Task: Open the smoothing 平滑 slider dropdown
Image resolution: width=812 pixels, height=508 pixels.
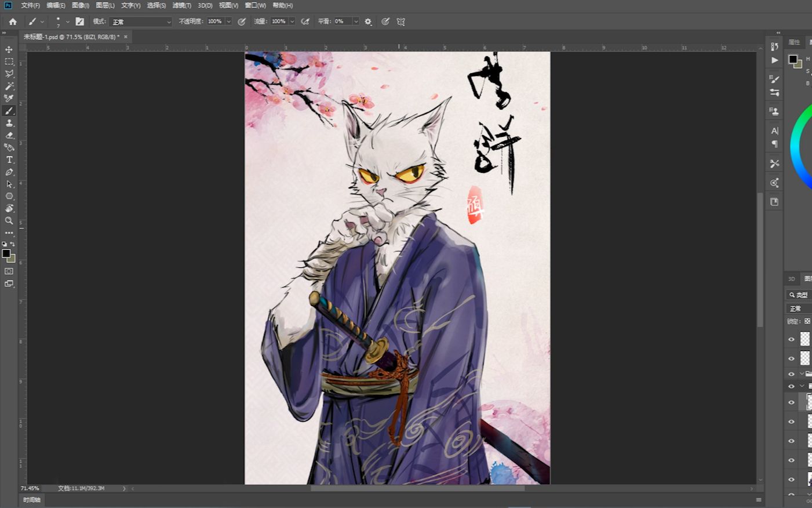Action: click(x=355, y=21)
